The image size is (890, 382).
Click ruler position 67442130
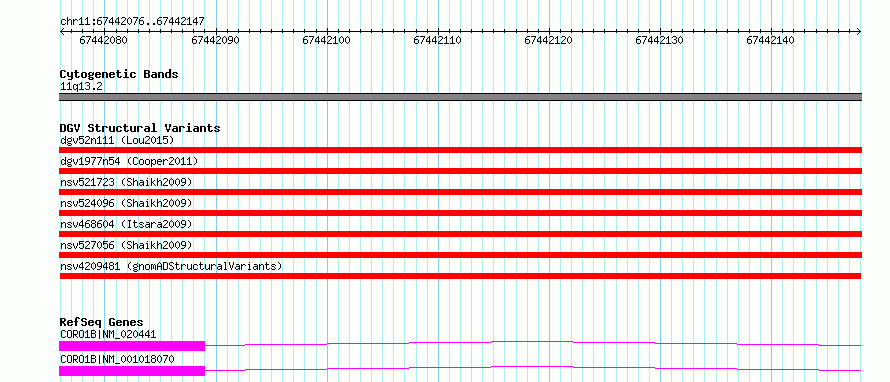coord(659,40)
